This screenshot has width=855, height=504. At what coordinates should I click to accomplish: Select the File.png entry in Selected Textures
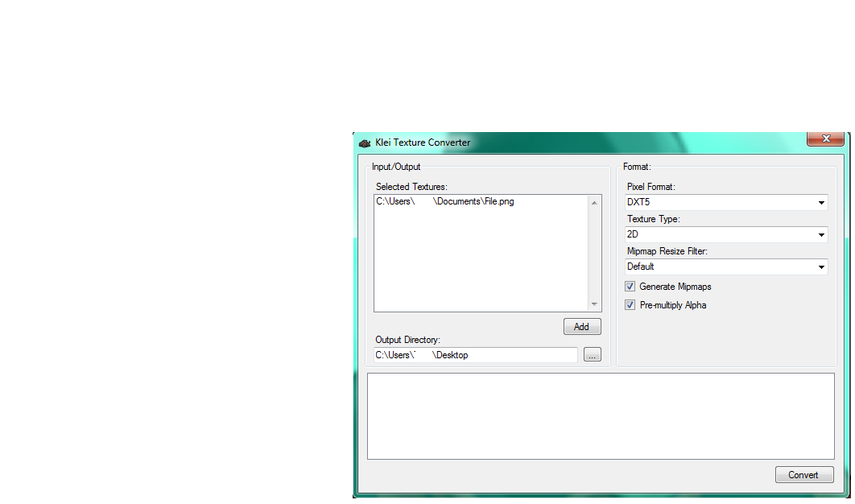[444, 201]
